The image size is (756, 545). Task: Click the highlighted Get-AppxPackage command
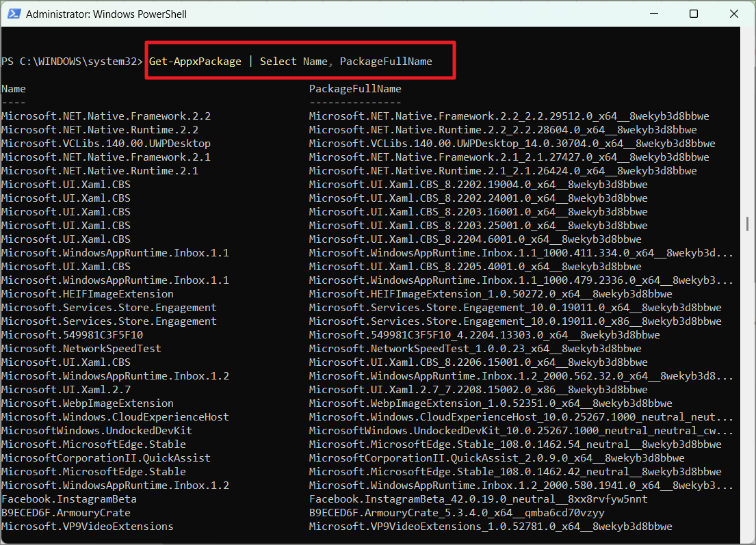[195, 61]
